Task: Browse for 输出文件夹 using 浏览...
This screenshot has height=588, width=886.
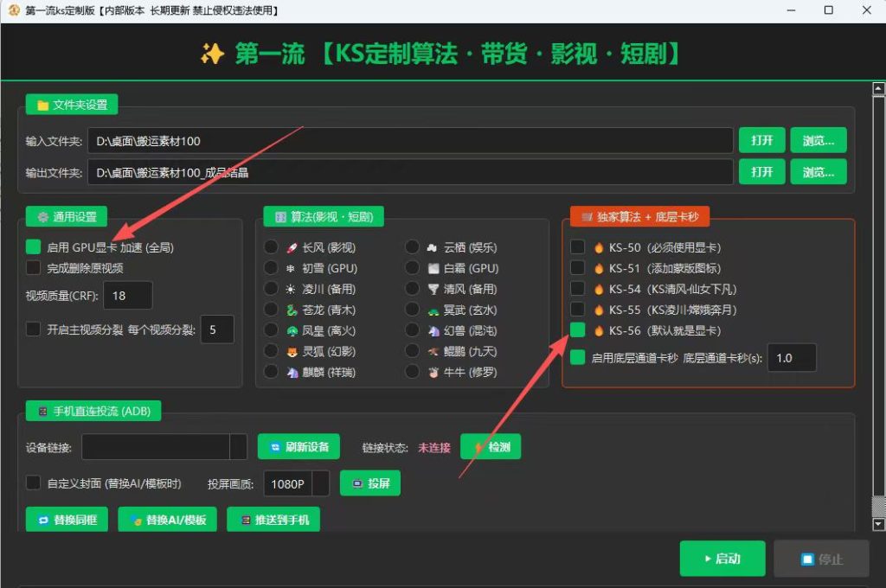Action: click(x=819, y=172)
